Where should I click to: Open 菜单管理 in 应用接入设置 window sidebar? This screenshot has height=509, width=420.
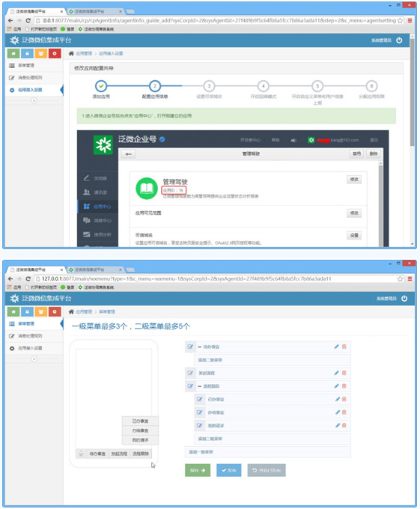point(34,66)
